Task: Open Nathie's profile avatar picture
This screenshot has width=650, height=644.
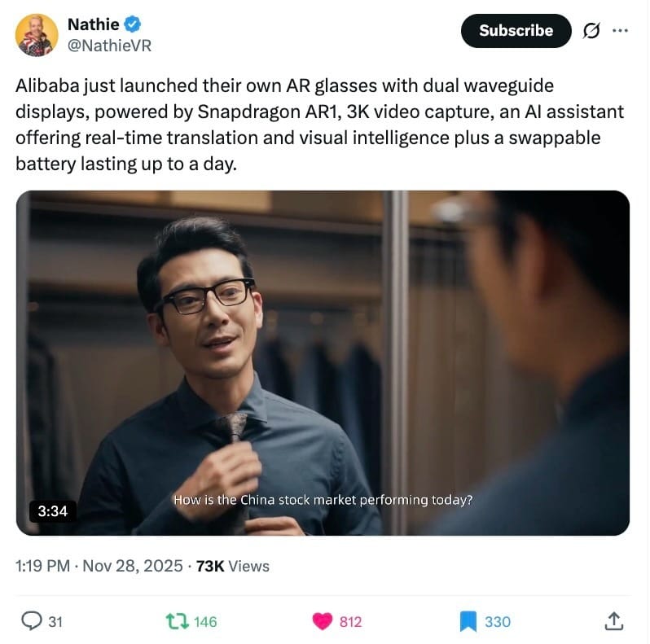Action: [37, 35]
